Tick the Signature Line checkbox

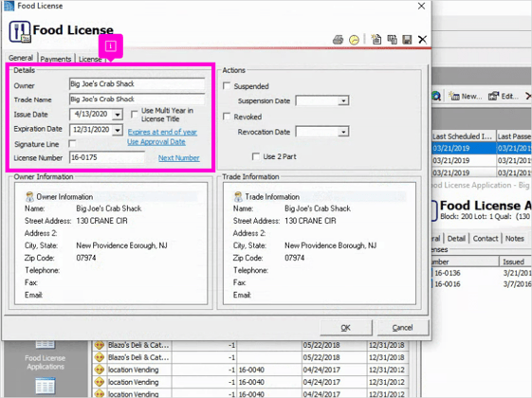pyautogui.click(x=72, y=144)
